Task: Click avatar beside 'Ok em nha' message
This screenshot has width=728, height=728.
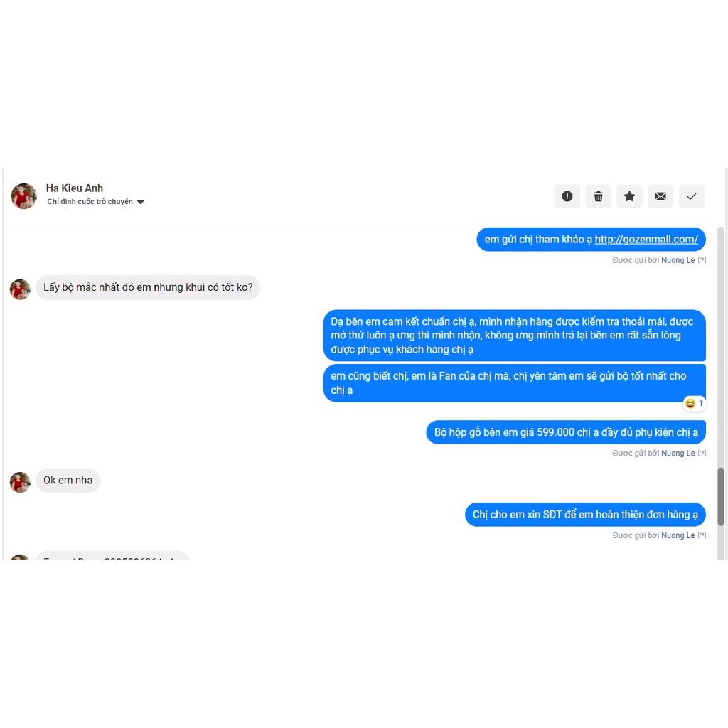Action: coord(20,483)
